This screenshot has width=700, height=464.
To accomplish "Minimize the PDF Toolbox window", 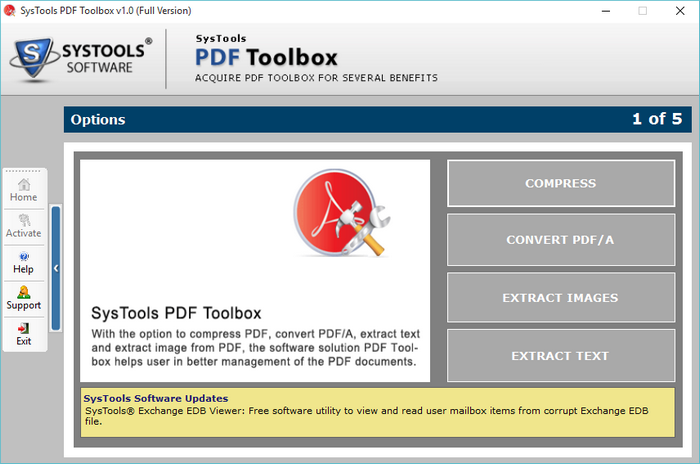I will [x=596, y=11].
